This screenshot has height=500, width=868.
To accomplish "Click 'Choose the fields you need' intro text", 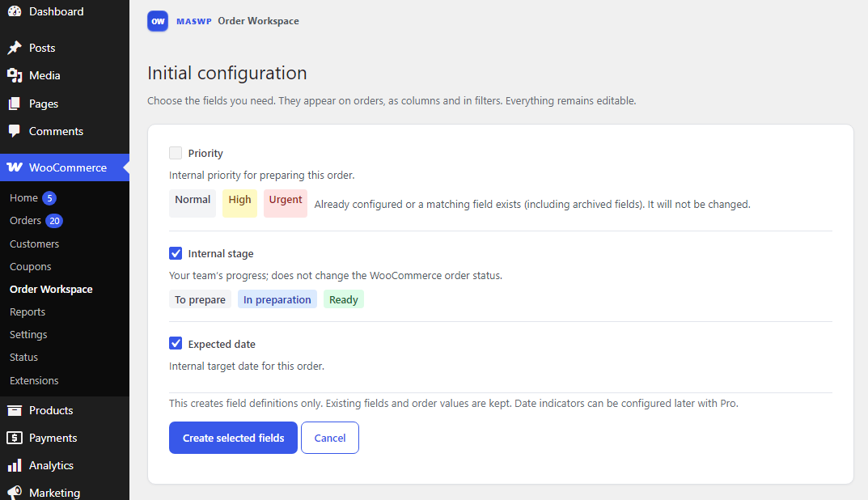I will pyautogui.click(x=392, y=101).
